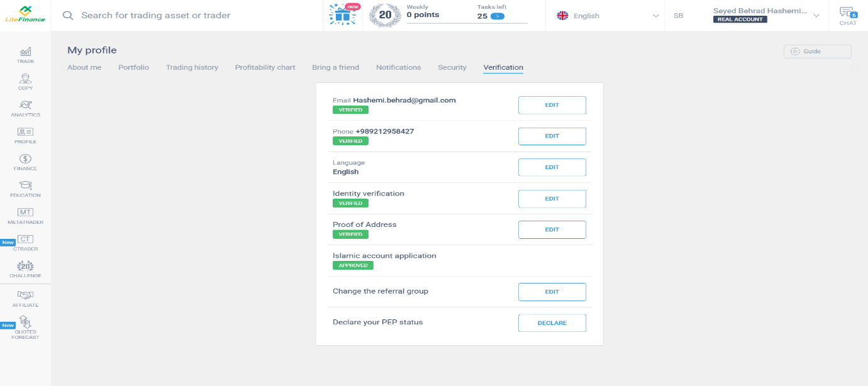
Task: Switch to the Trading history tab
Action: click(x=192, y=67)
